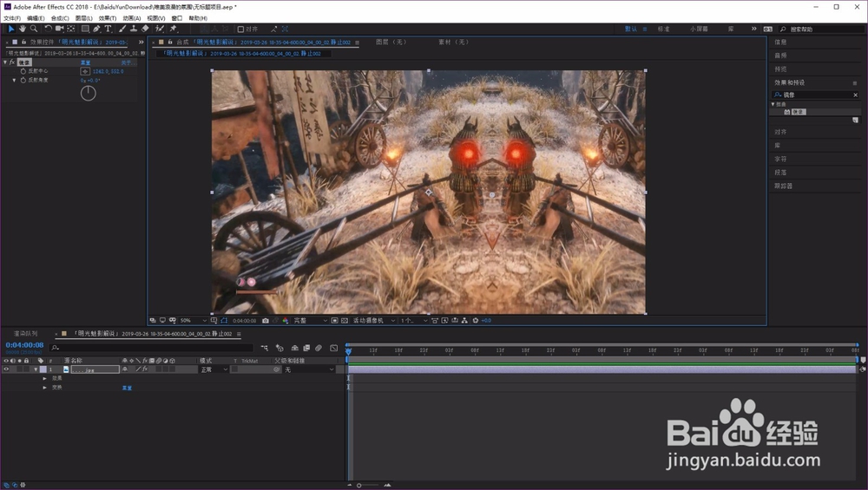Open the 文件(F) menu
868x490 pixels.
click(12, 18)
